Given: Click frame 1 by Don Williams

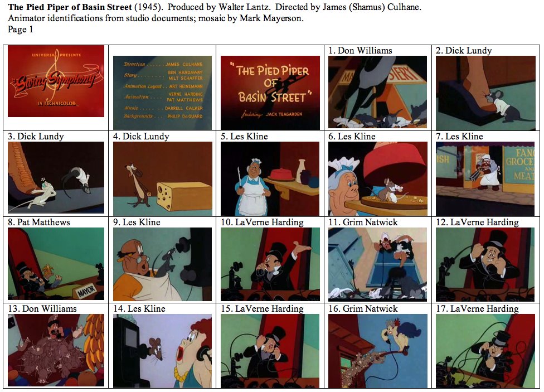Looking at the screenshot, I should [x=377, y=93].
